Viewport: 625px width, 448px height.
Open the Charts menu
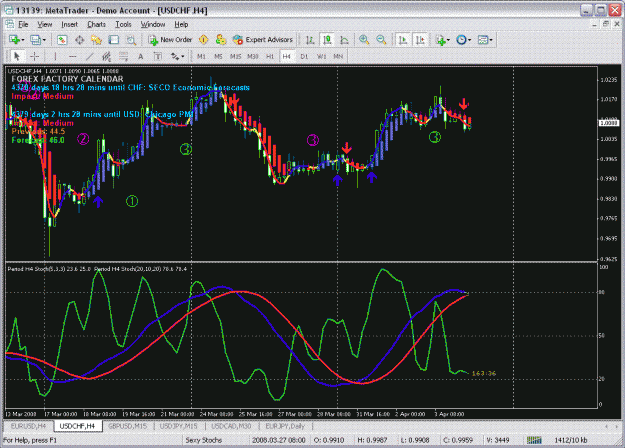coord(96,24)
